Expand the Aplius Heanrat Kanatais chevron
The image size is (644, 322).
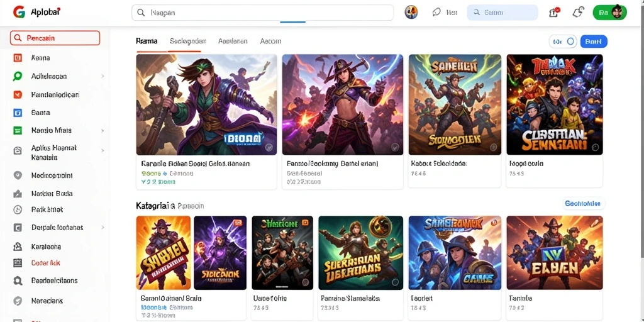(103, 151)
